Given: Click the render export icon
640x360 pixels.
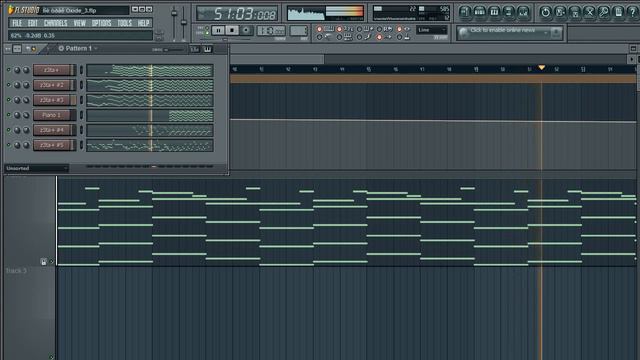Looking at the screenshot, I should coord(575,12).
